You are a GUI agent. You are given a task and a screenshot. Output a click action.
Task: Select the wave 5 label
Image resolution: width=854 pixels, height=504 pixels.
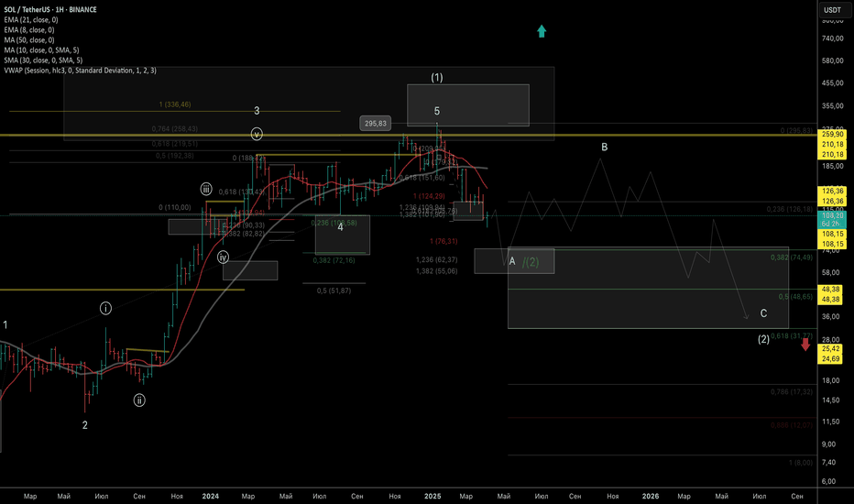click(437, 111)
